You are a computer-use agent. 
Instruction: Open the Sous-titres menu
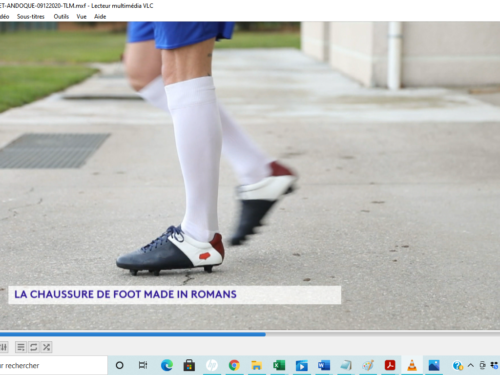coord(31,16)
